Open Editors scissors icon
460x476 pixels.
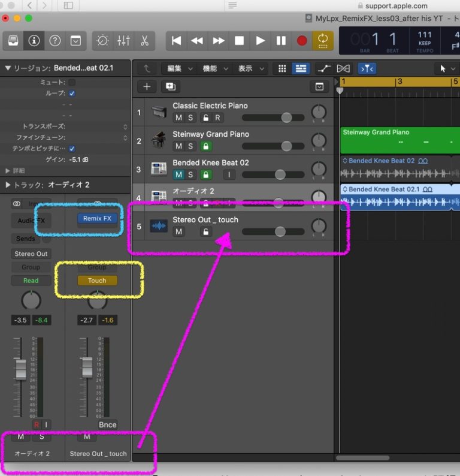[144, 40]
